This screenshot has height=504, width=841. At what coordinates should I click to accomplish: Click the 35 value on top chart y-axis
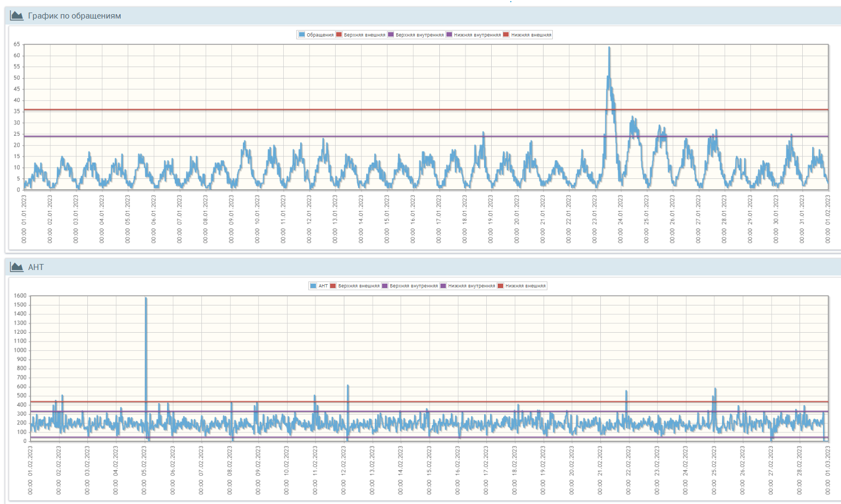click(x=17, y=111)
